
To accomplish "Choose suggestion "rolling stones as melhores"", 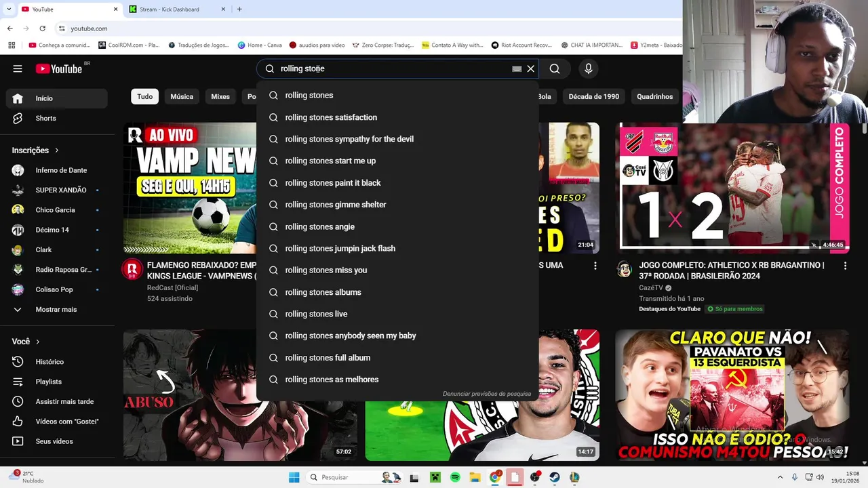I will pos(397,380).
